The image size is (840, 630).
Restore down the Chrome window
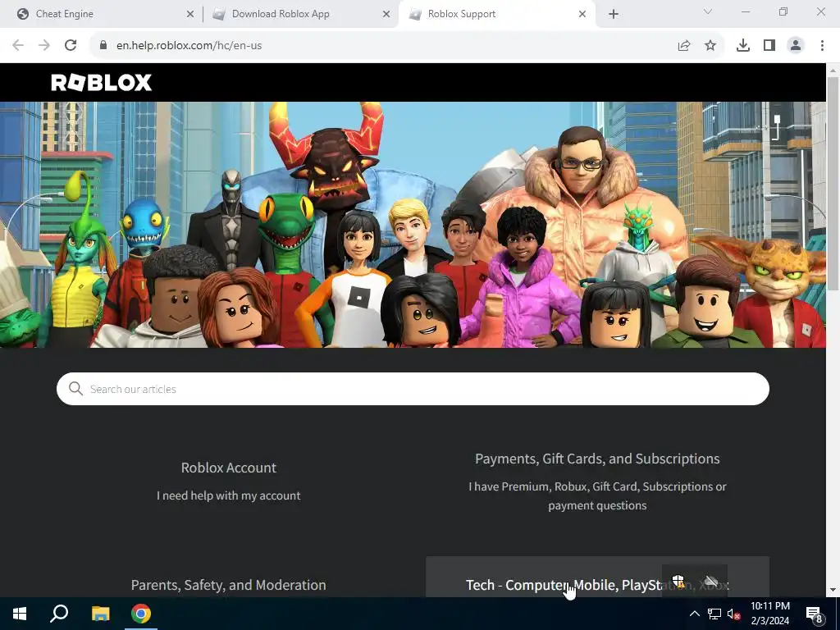(783, 11)
